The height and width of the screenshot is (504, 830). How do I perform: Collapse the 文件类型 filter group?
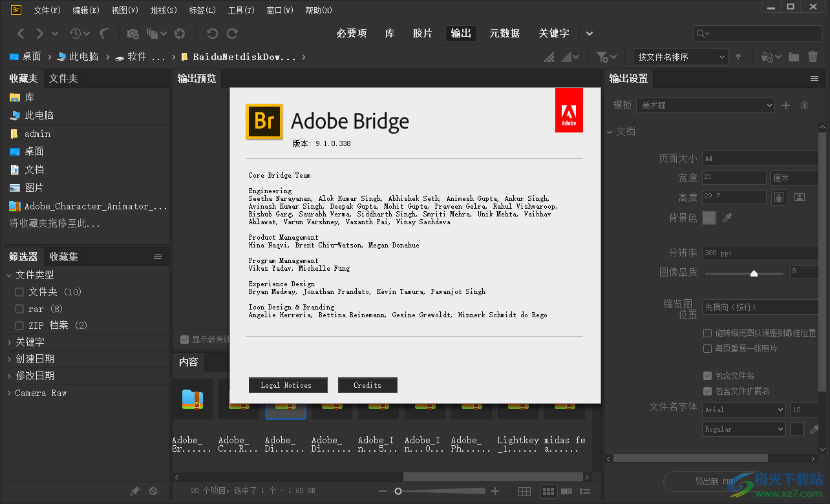point(9,275)
